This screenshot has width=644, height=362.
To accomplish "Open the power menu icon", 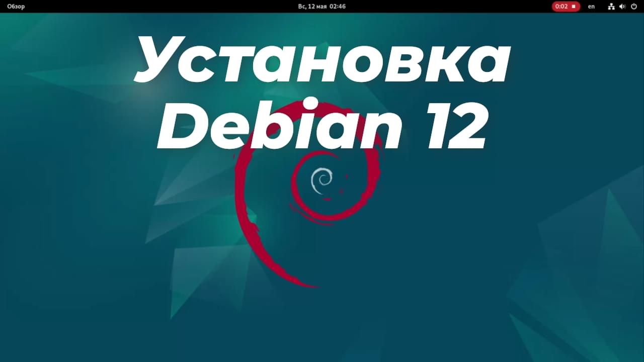I will tap(634, 7).
